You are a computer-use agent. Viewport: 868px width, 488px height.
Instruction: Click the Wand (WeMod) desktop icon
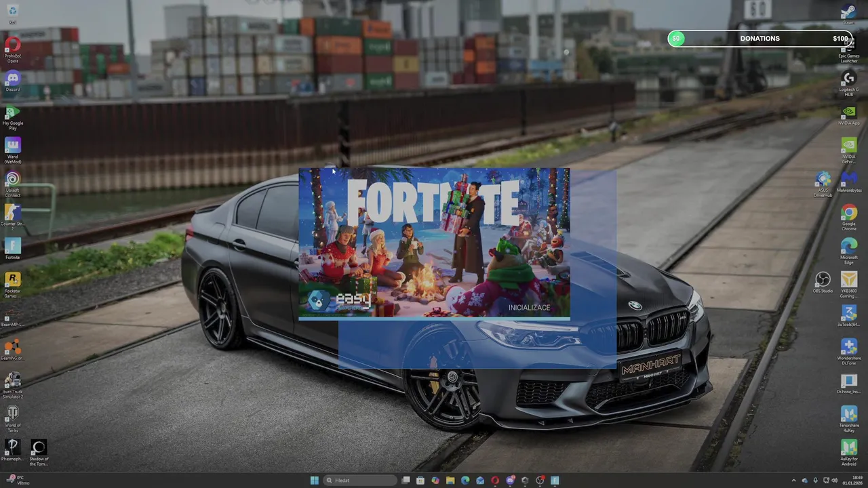coord(12,150)
